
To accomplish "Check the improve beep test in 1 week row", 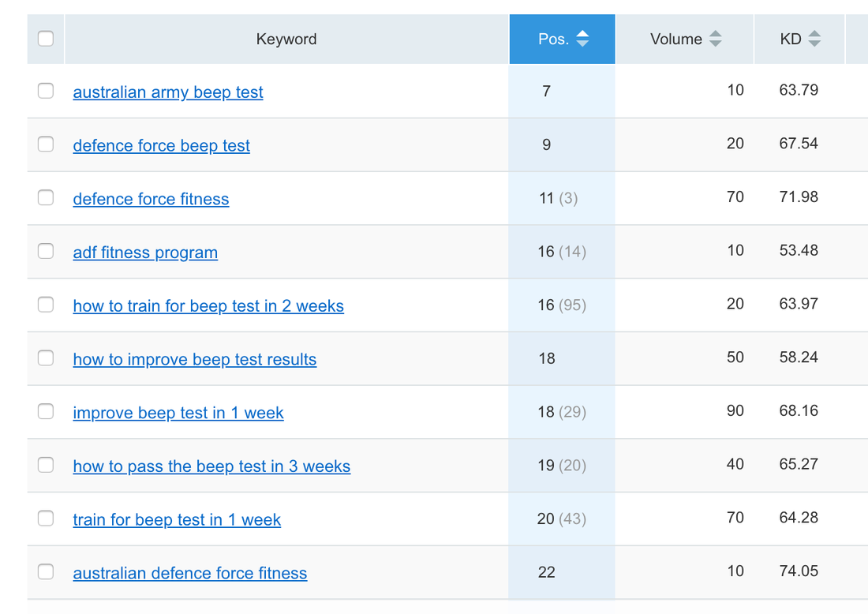I will click(x=46, y=411).
